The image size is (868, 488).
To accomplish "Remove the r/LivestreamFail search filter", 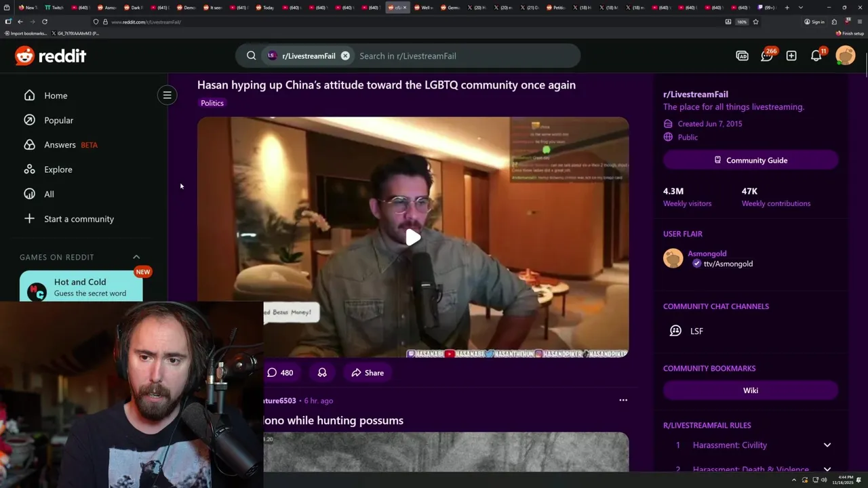I will point(345,56).
